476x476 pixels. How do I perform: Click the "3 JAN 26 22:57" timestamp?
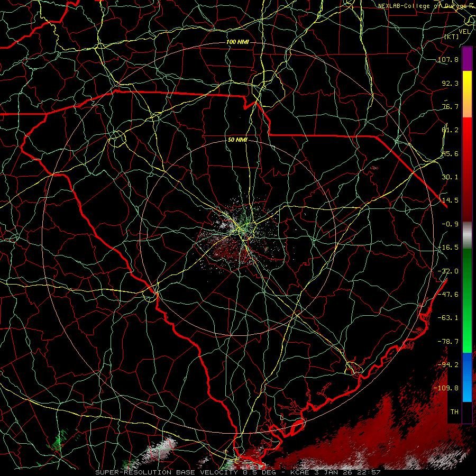pyautogui.click(x=347, y=472)
